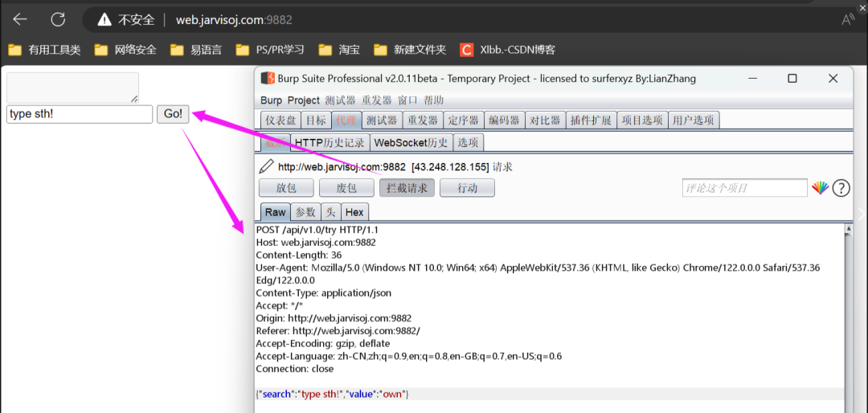Open the 有用工具类 bookmark folder
The width and height of the screenshot is (868, 413).
click(44, 51)
